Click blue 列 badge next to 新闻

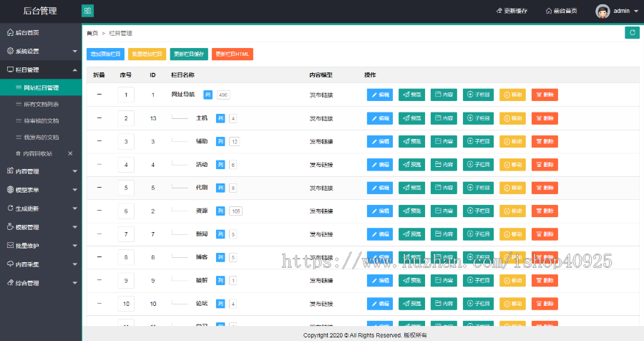[x=220, y=234]
